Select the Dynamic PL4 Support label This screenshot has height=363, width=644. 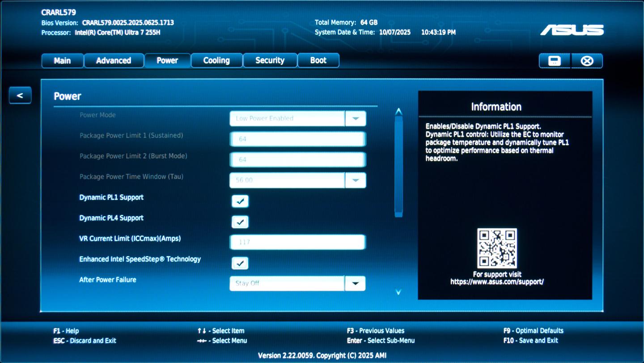click(111, 218)
